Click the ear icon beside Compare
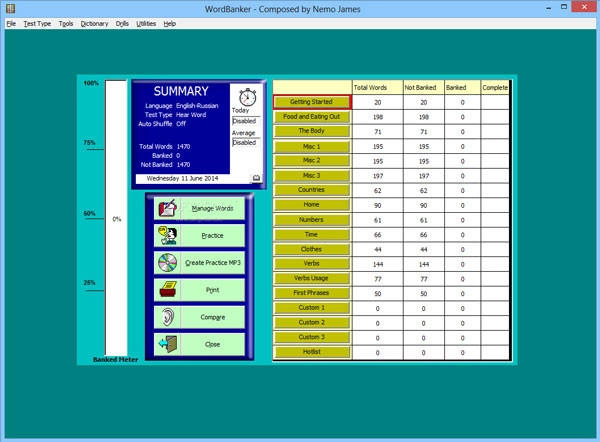This screenshot has width=600, height=442. [167, 317]
